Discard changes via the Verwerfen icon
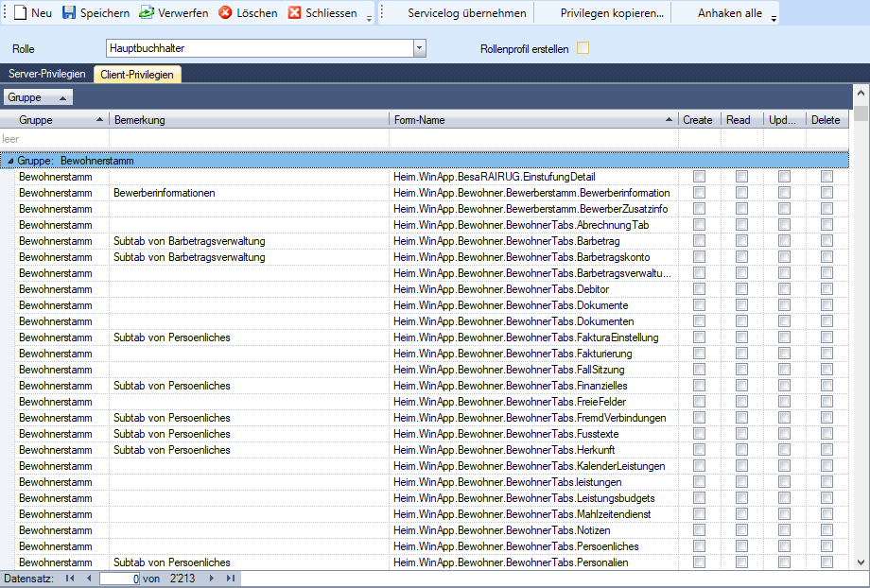The width and height of the screenshot is (870, 588). pyautogui.click(x=147, y=13)
